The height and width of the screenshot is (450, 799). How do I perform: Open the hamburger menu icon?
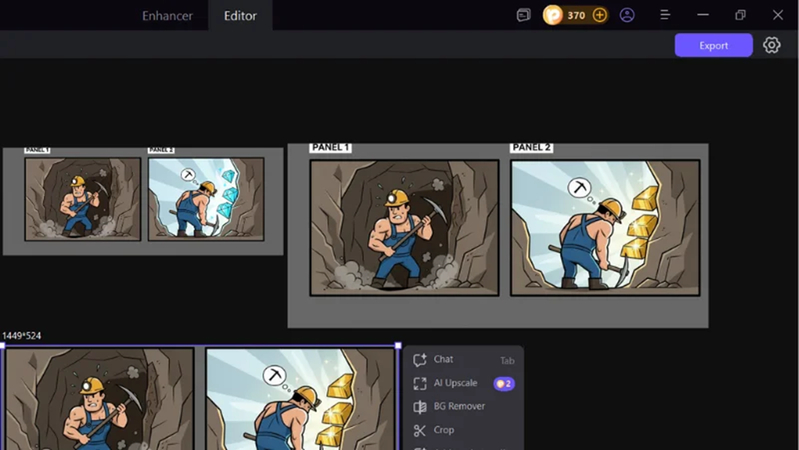point(665,15)
